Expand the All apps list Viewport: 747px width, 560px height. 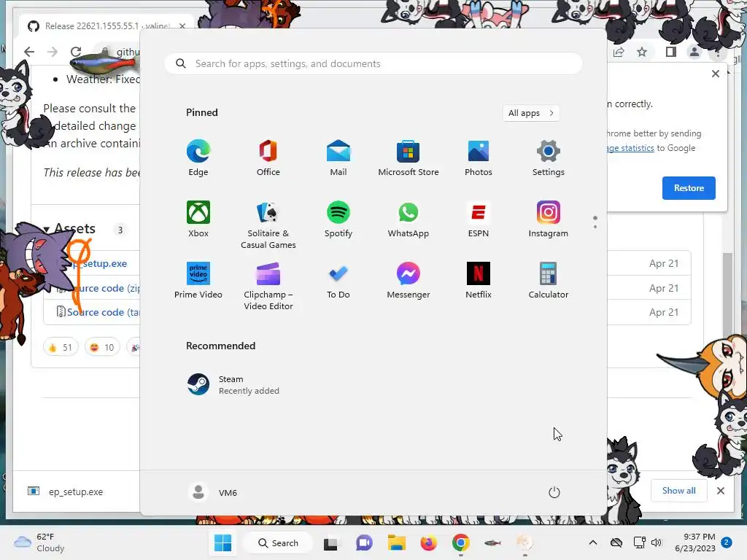click(531, 113)
